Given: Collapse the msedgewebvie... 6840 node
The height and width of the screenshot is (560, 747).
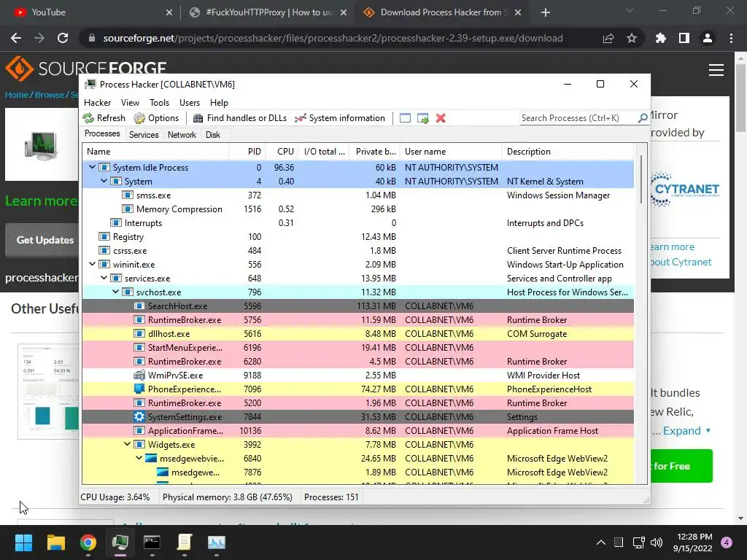Looking at the screenshot, I should coord(139,458).
